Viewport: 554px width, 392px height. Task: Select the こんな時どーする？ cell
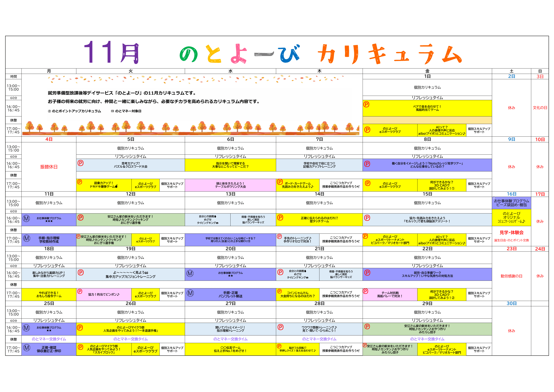pos(231,240)
